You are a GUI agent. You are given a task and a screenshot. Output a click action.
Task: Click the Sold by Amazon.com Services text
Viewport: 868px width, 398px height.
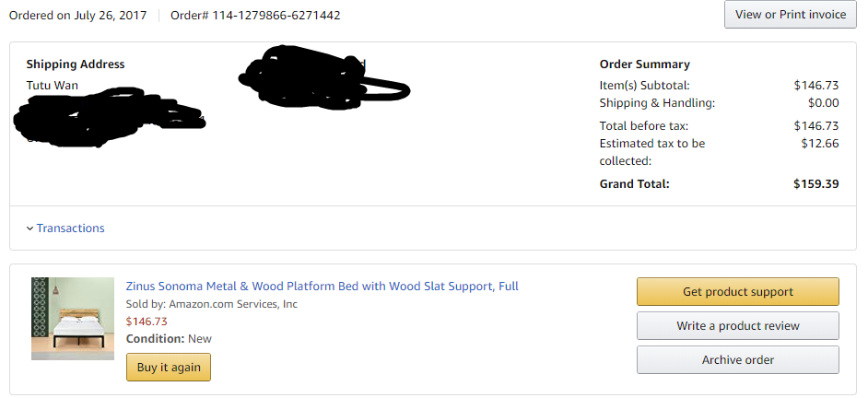pyautogui.click(x=211, y=304)
